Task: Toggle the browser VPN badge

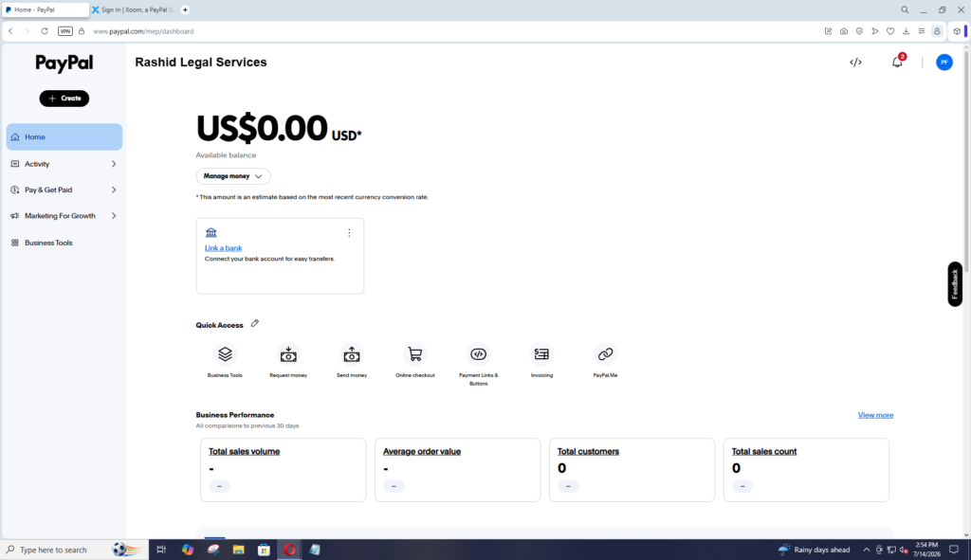Action: tap(65, 31)
